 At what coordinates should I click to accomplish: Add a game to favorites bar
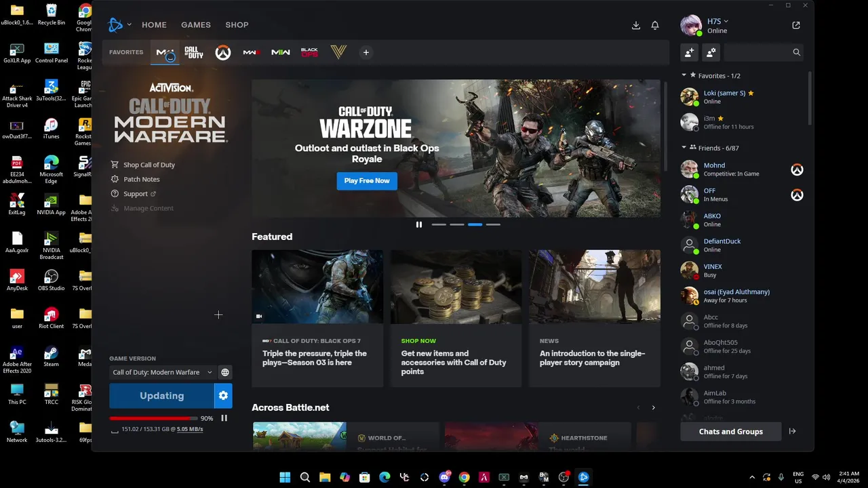[x=366, y=52]
